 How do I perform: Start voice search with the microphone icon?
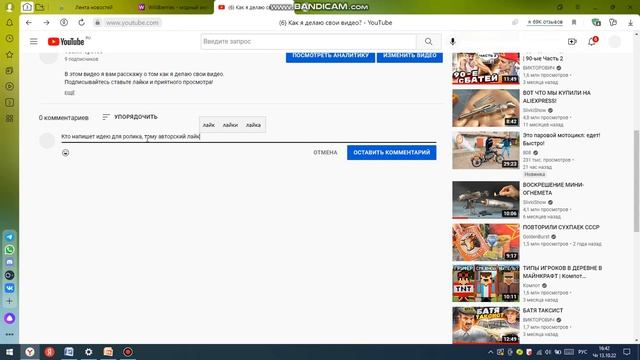coord(452,41)
